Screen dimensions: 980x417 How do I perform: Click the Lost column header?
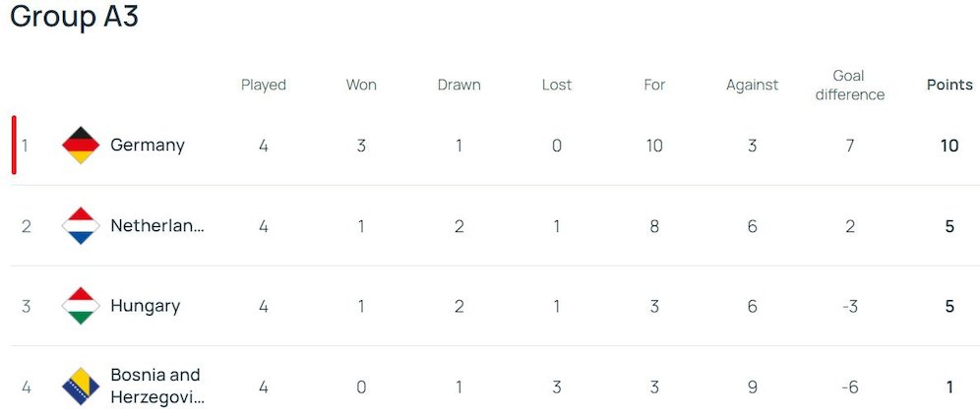(557, 85)
